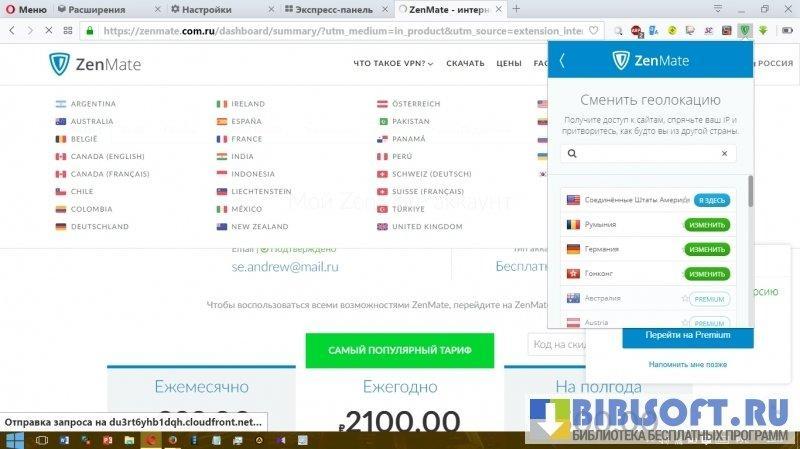Navigate forward in browser
The width and height of the screenshot is (800, 449).
coord(30,31)
